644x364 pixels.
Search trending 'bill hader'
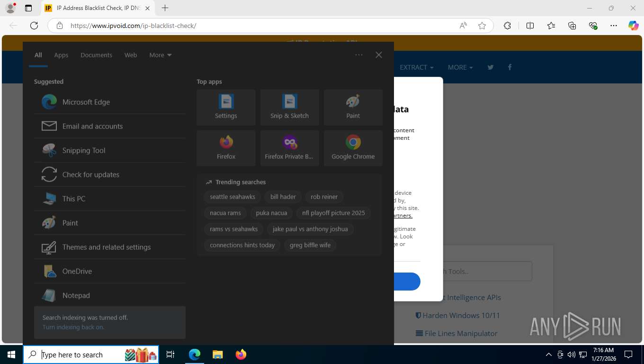[283, 197]
